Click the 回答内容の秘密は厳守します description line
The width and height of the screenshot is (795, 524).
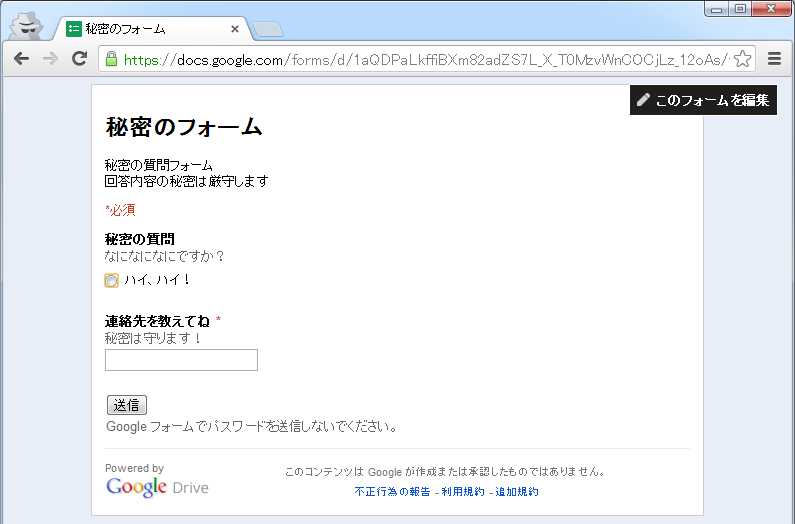187,181
